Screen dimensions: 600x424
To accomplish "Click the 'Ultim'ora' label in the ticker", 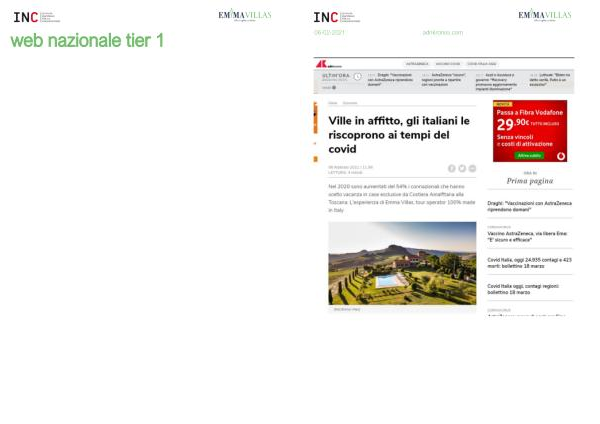I will coord(336,76).
